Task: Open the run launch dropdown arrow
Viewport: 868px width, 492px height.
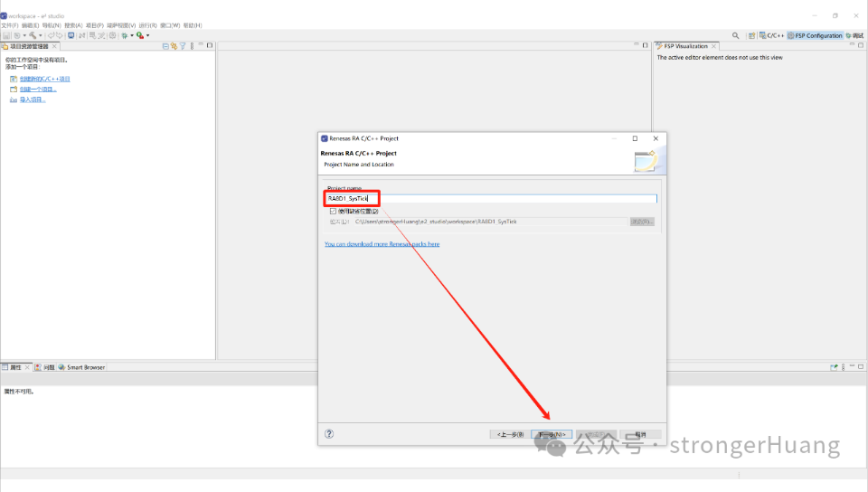Action: tap(147, 35)
